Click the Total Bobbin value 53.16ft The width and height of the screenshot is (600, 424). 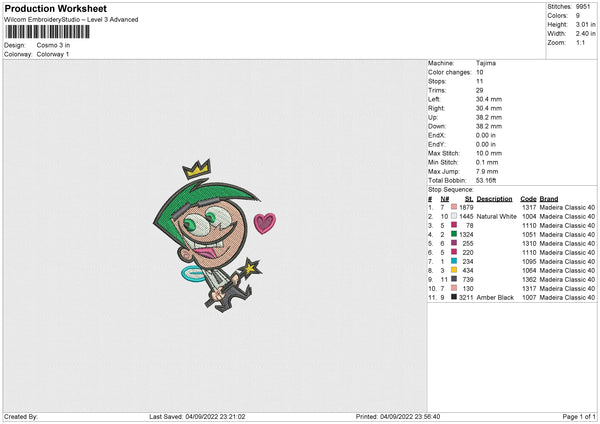point(486,180)
